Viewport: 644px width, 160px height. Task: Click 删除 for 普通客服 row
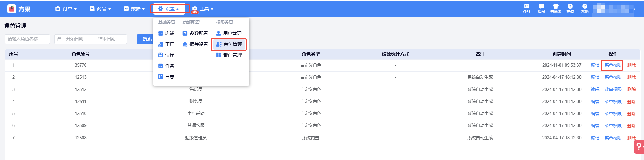coord(632,126)
